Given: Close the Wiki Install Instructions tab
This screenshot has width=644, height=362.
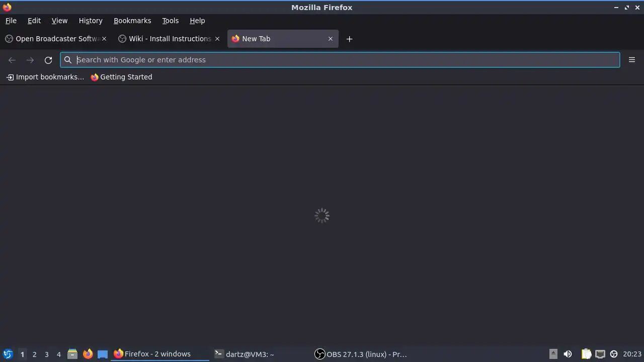Looking at the screenshot, I should point(217,39).
